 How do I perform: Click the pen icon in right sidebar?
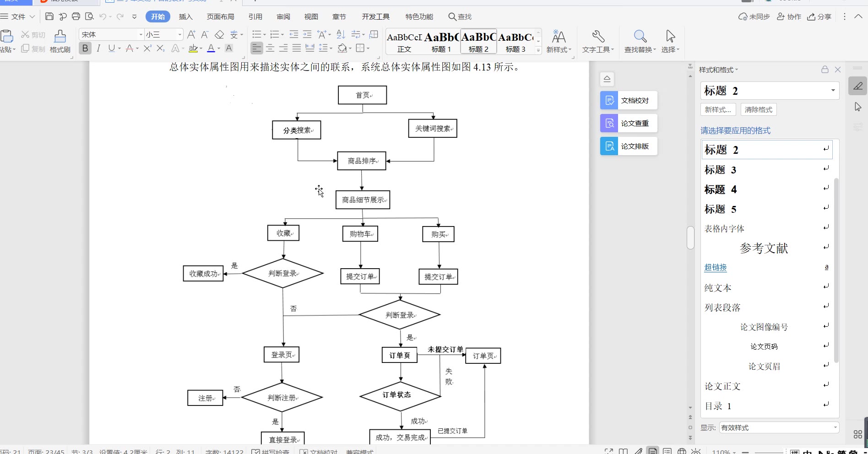click(x=858, y=86)
